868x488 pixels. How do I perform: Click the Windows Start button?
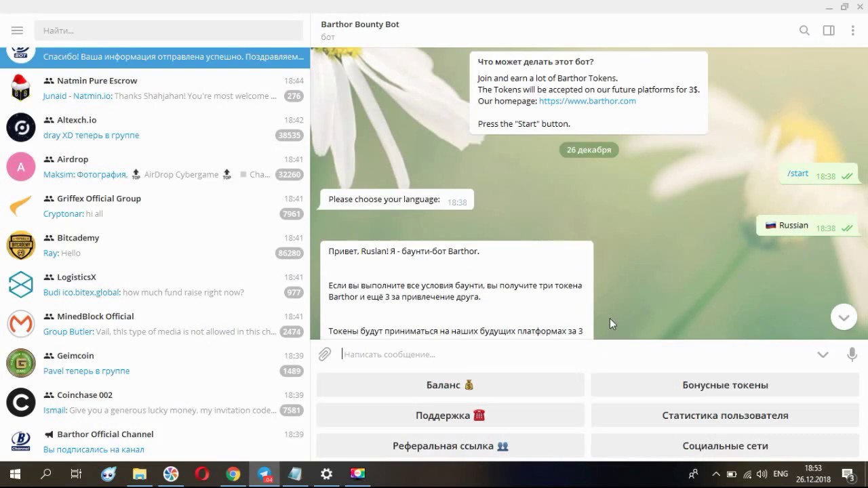pos(15,474)
